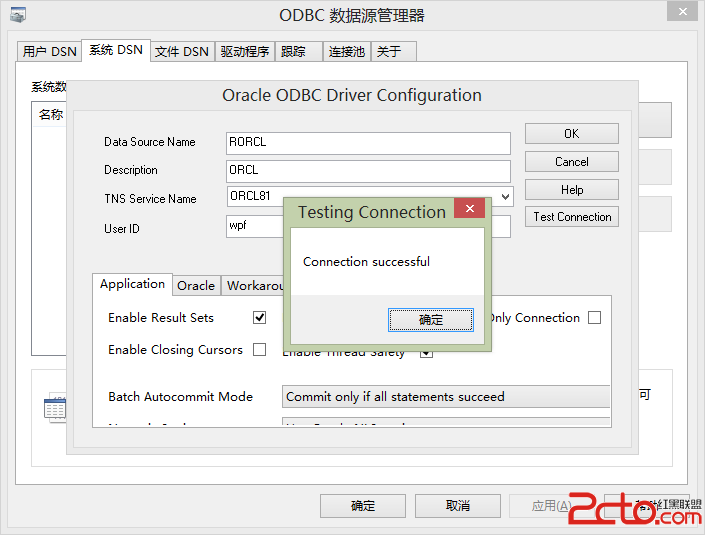Click Cancel in Oracle driver configuration

tap(571, 161)
